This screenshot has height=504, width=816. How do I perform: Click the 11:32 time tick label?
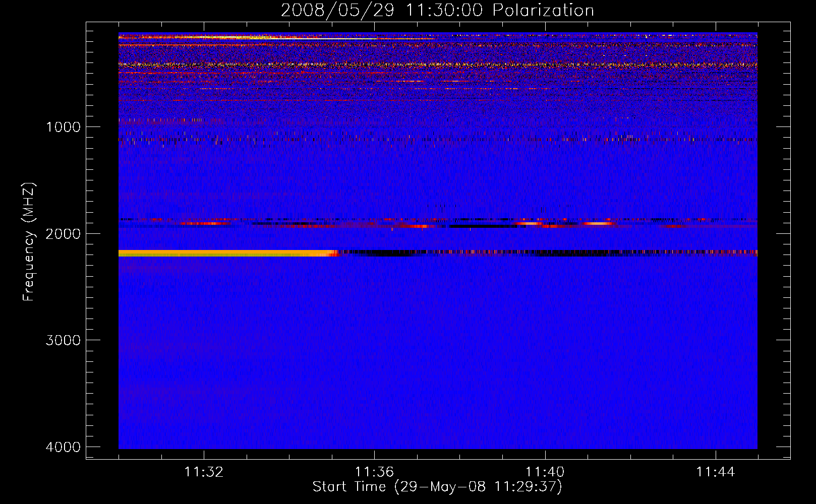(x=204, y=472)
